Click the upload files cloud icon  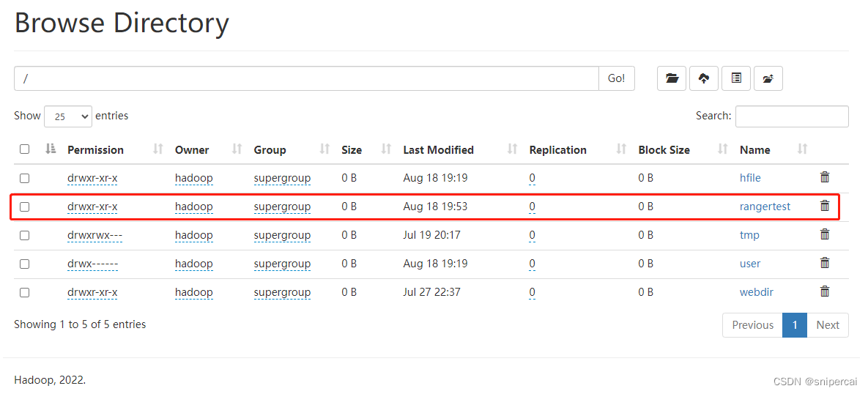pyautogui.click(x=704, y=78)
